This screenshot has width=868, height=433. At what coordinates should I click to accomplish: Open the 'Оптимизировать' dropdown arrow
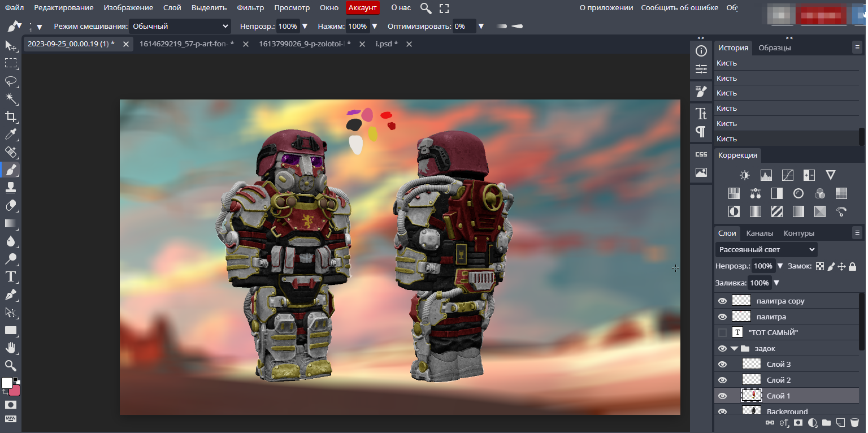click(481, 26)
